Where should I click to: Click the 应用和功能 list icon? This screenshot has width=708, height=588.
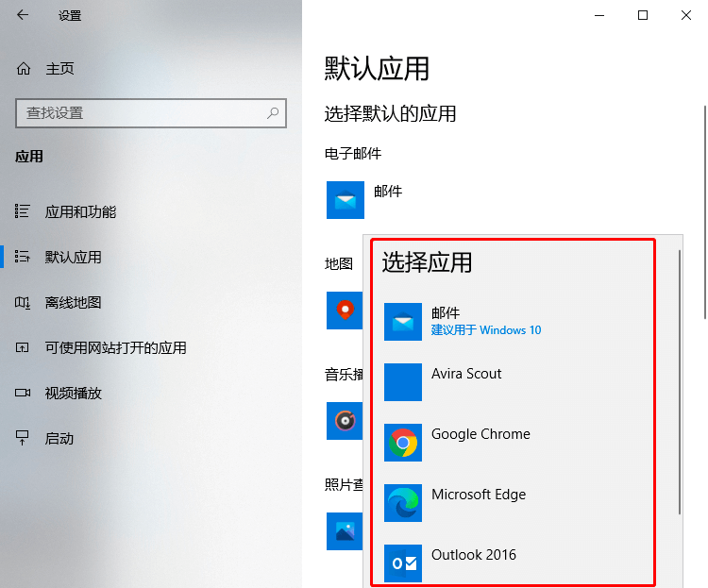pyautogui.click(x=22, y=210)
